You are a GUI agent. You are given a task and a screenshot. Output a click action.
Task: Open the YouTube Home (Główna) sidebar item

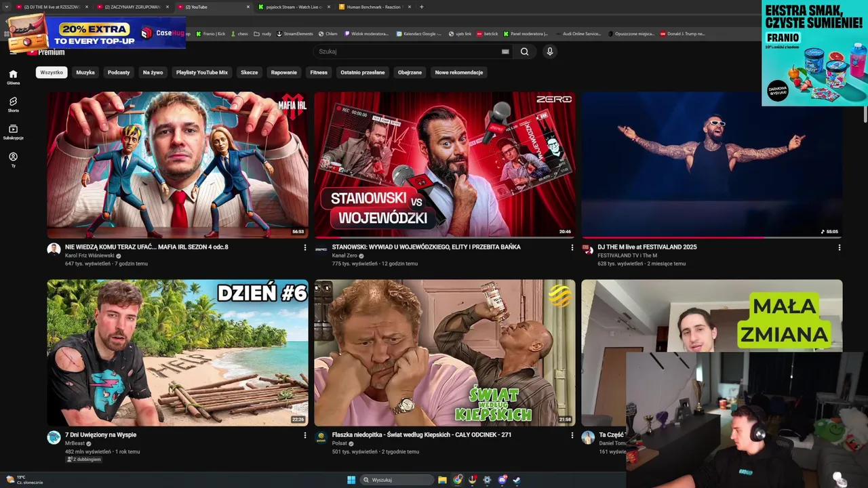(13, 77)
